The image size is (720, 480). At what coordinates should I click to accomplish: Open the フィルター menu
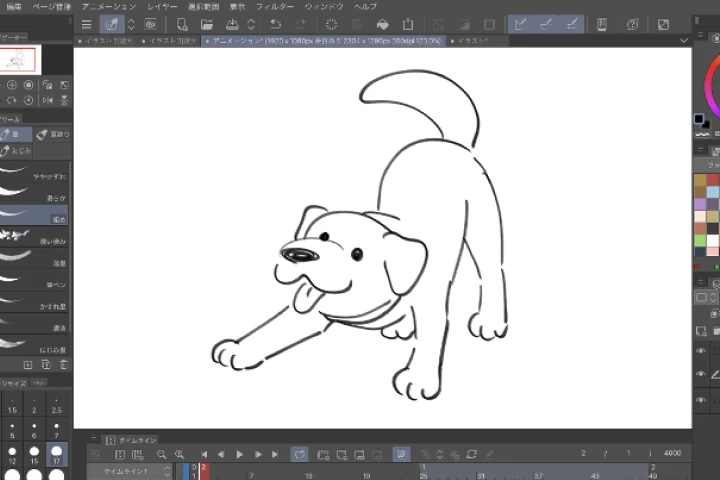[x=274, y=6]
